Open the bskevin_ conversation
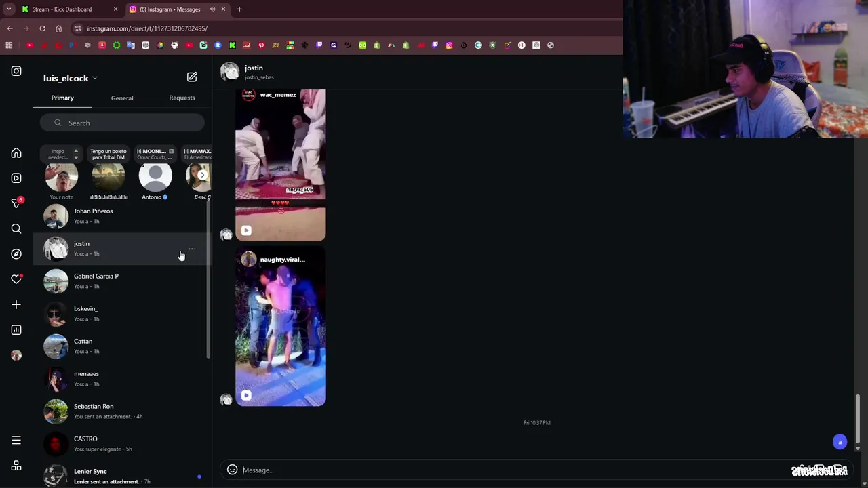The image size is (868, 488). [x=122, y=314]
